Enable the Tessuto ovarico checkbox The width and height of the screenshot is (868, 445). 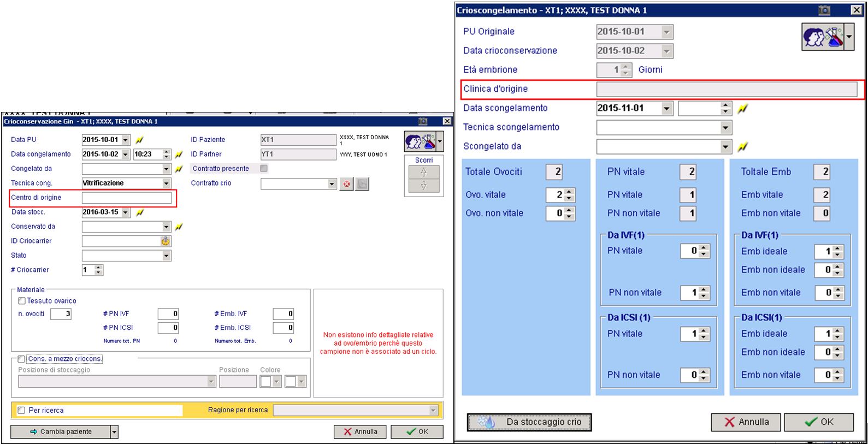[x=22, y=301]
